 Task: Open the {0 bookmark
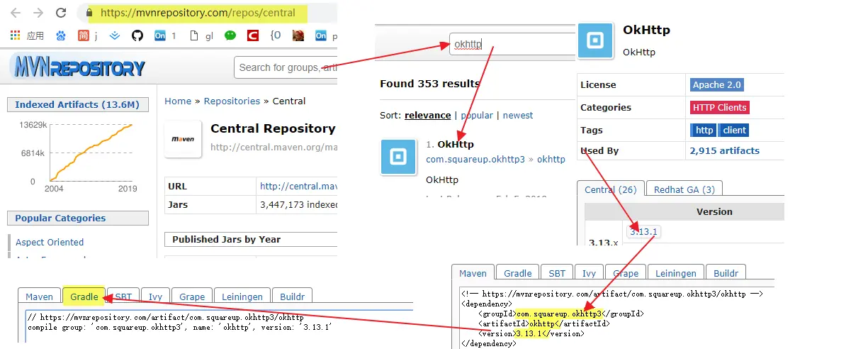tap(276, 35)
